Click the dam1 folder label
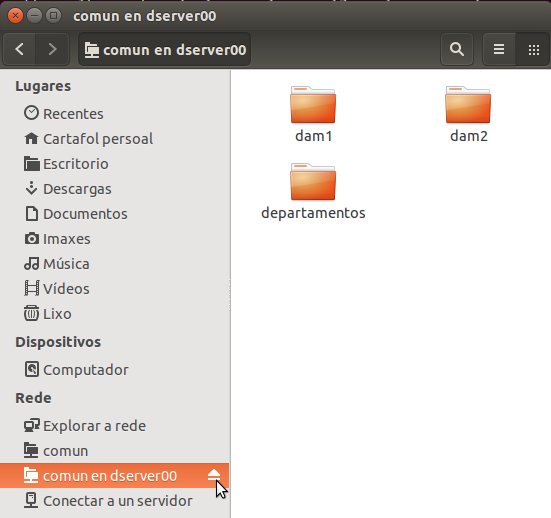 click(x=313, y=136)
